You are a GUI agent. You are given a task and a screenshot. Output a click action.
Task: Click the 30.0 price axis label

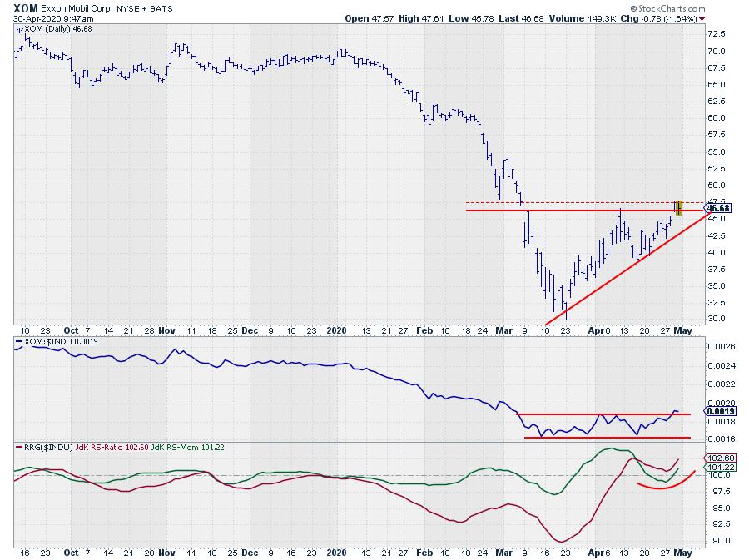[x=716, y=319]
